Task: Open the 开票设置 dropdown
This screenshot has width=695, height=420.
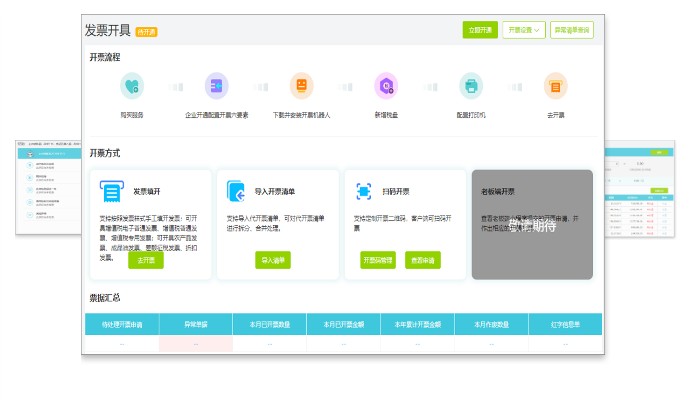Action: click(524, 30)
